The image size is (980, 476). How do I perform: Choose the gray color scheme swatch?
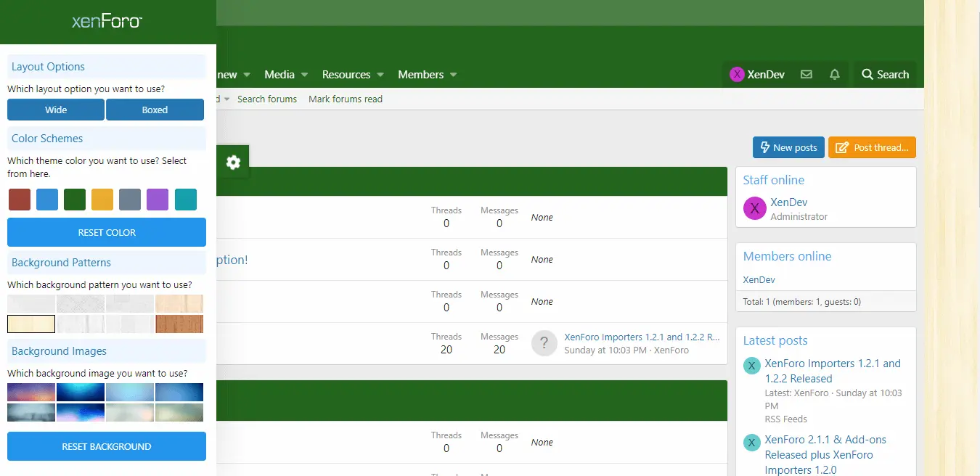[x=130, y=200]
